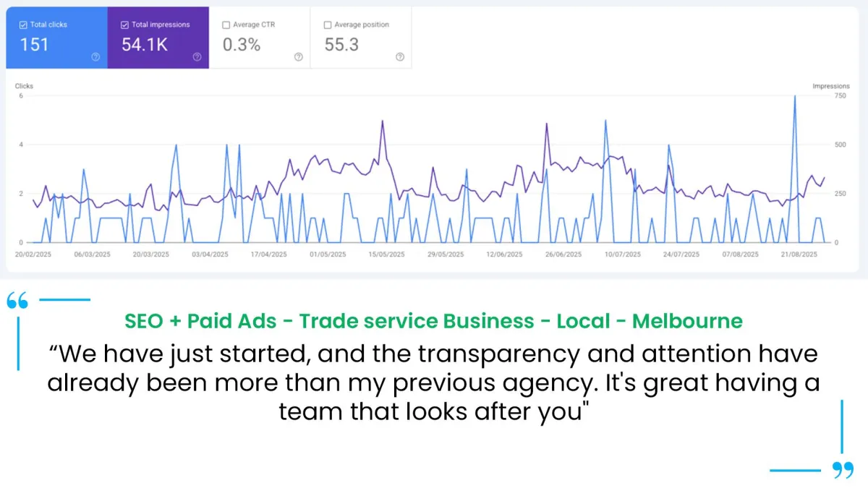
Task: Click the closing quotation mark icon
Action: 843,470
